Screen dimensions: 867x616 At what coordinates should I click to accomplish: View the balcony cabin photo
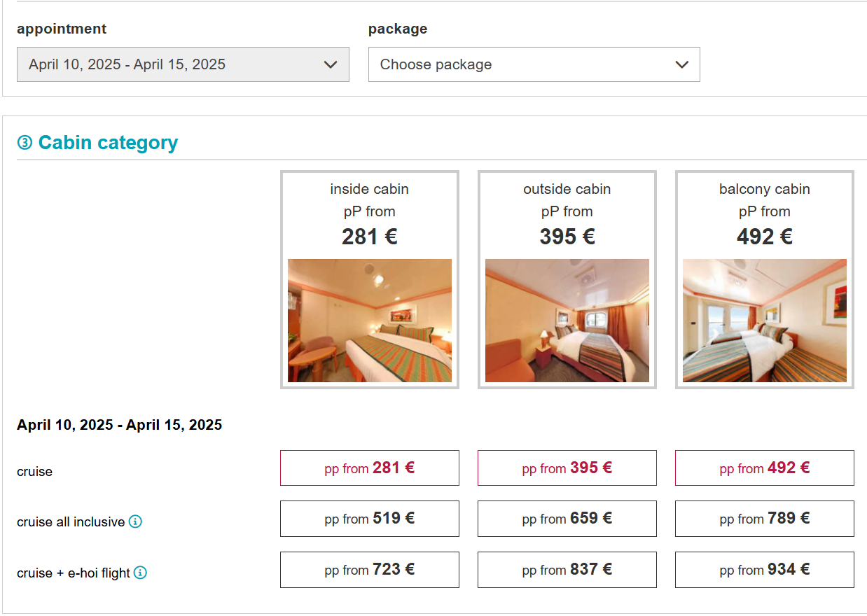coord(765,321)
